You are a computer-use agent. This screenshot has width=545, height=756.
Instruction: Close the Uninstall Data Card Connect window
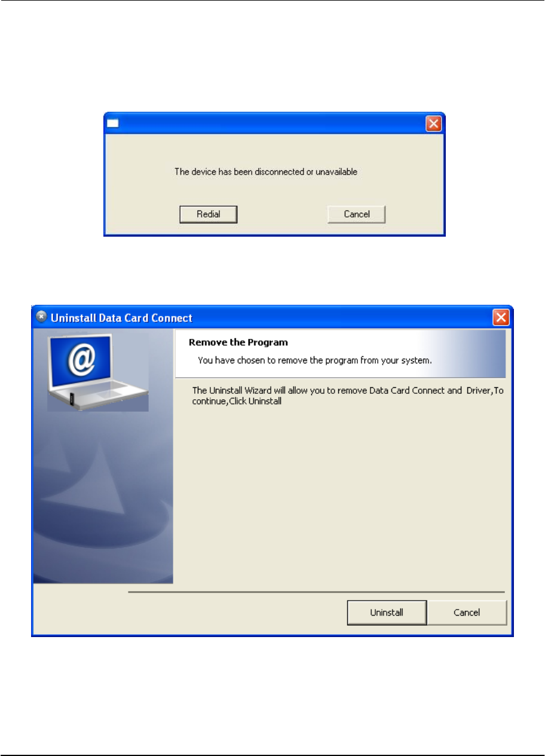tap(501, 317)
